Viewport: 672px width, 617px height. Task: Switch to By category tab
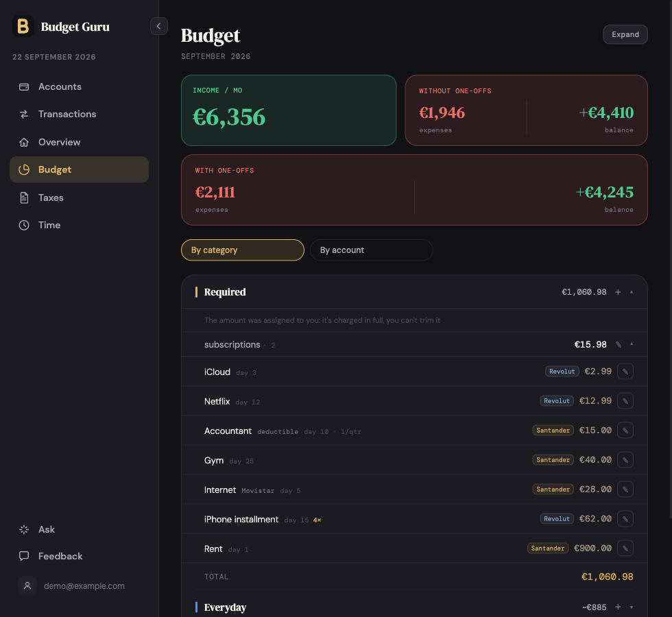pyautogui.click(x=243, y=250)
